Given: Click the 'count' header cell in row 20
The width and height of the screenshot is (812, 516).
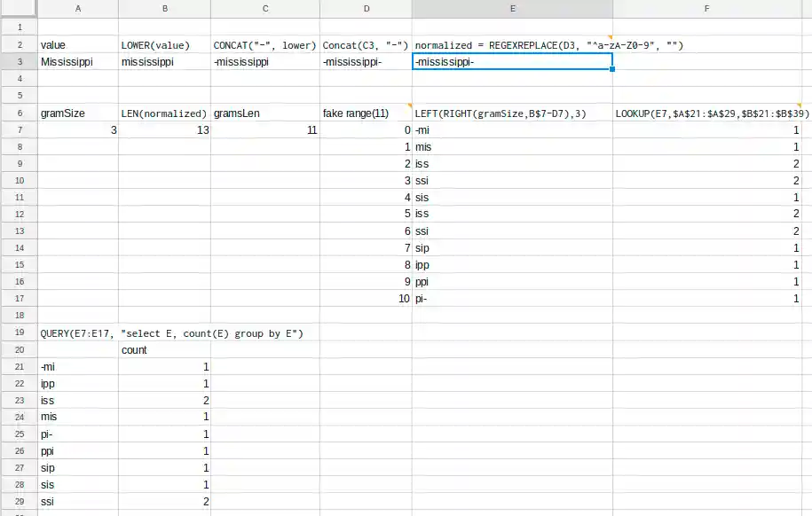Looking at the screenshot, I should 164,350.
